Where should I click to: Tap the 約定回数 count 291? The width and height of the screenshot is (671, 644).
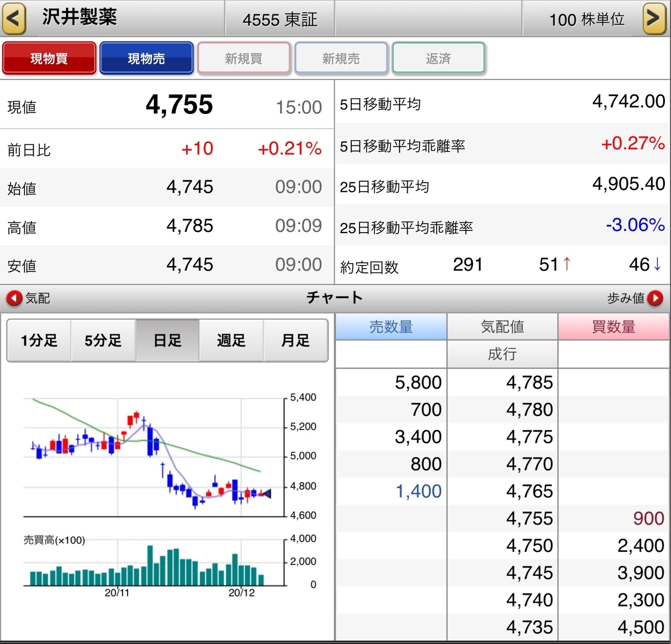click(468, 264)
